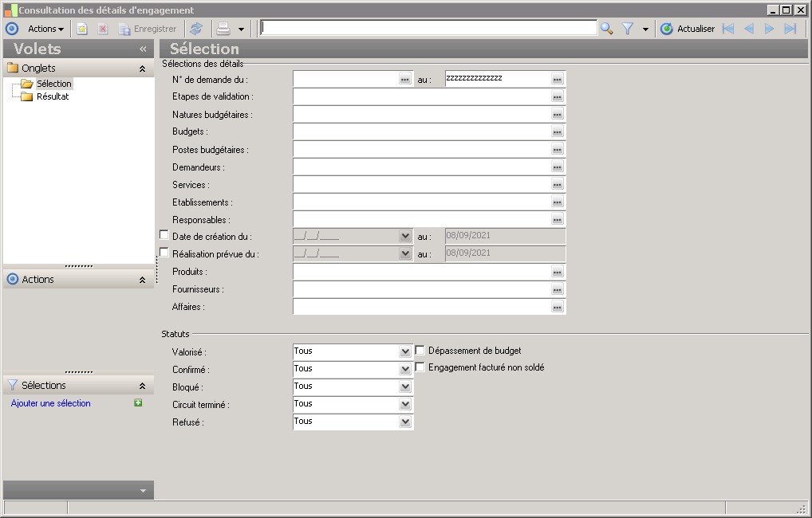Open lookup button for Fournisseurs field
The height and width of the screenshot is (518, 812).
point(558,290)
